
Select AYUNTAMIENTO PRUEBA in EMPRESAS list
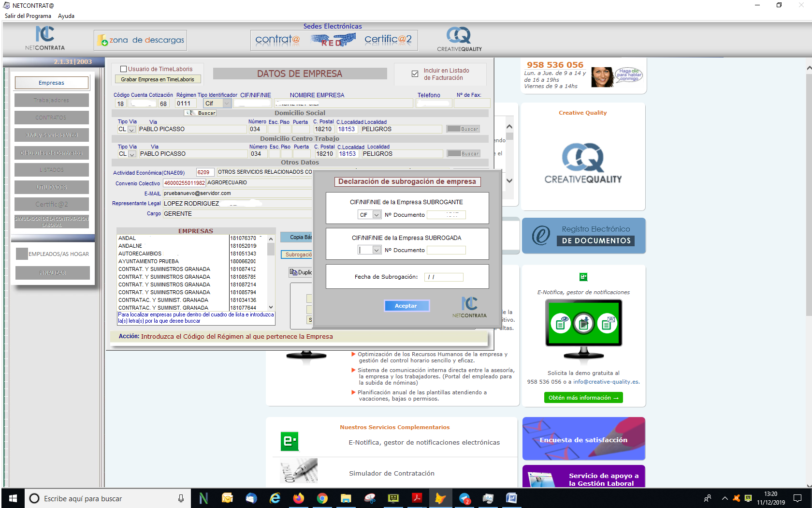173,261
